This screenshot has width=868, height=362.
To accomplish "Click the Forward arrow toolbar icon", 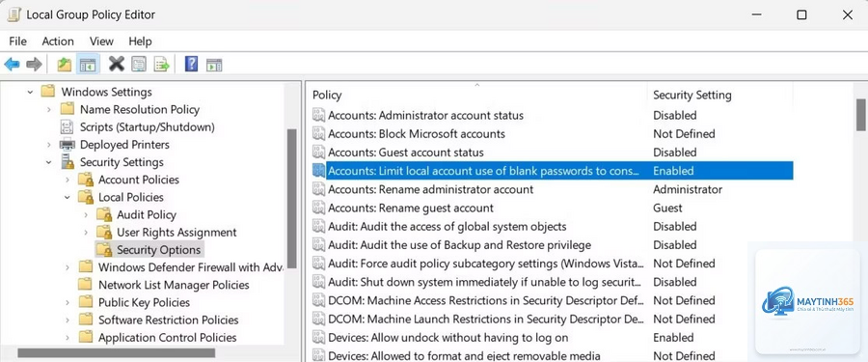I will click(x=35, y=65).
